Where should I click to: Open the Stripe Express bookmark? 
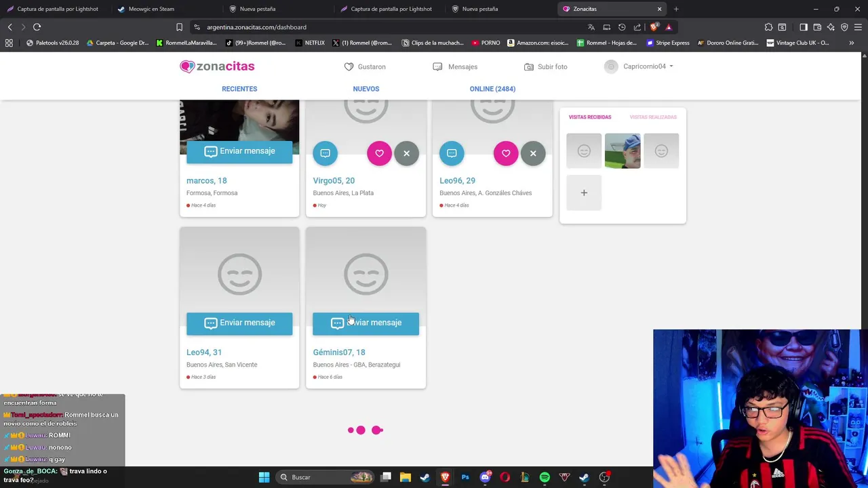(x=668, y=43)
